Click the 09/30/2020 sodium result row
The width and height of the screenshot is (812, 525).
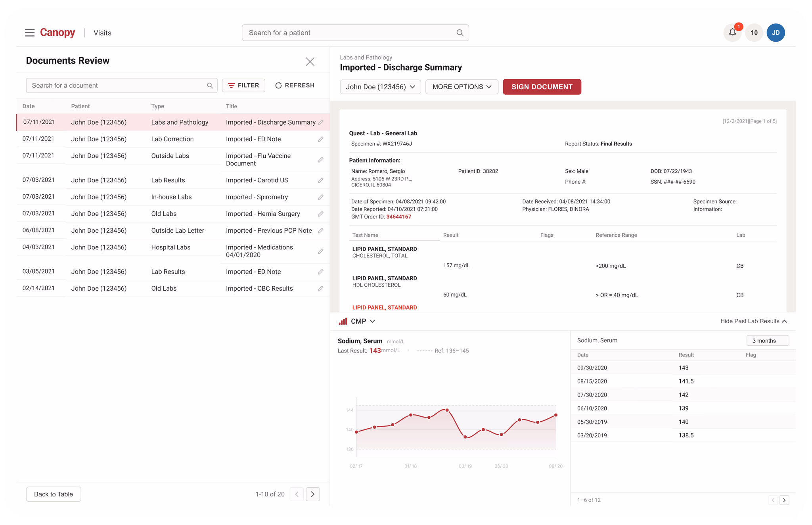[683, 368]
